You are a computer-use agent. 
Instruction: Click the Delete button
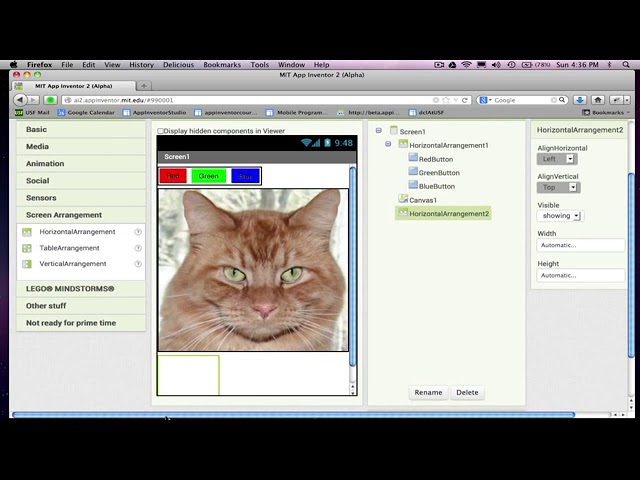pos(467,393)
